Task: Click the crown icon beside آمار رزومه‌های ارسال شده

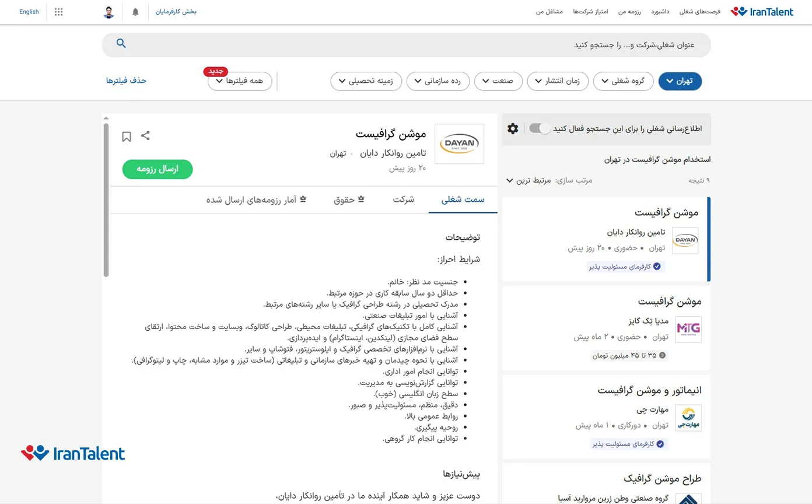Action: click(303, 198)
